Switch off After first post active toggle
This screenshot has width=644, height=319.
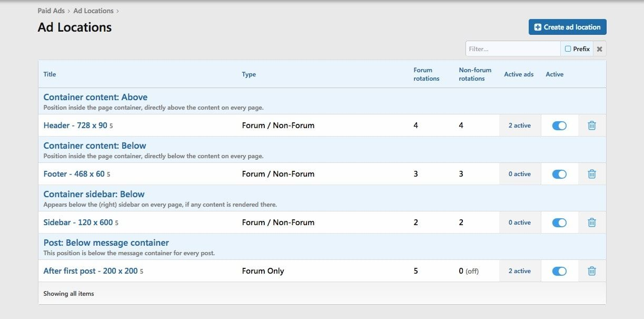[559, 271]
